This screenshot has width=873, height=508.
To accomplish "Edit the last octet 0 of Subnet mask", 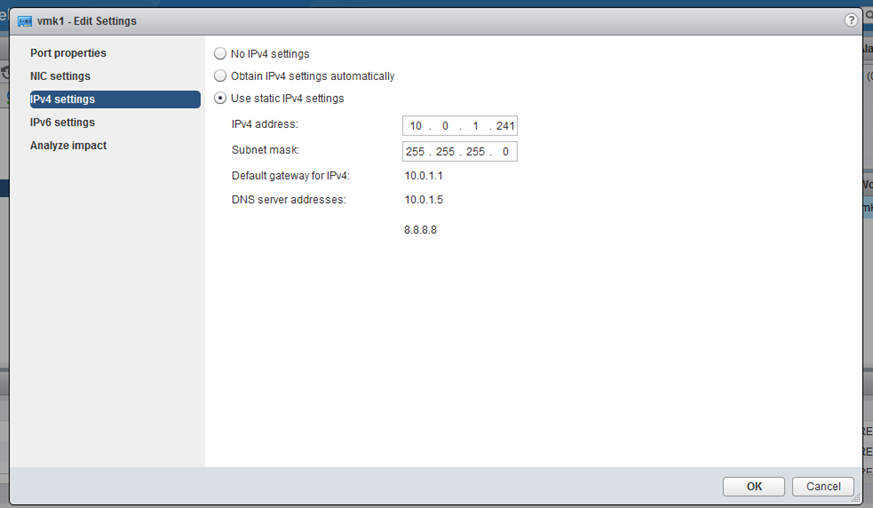I will pos(506,152).
